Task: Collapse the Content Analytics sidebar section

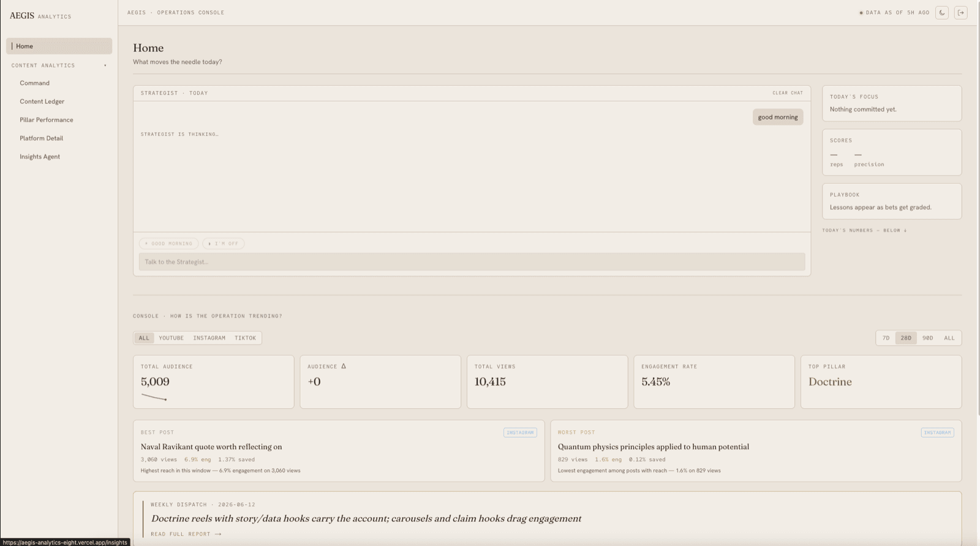Action: click(x=59, y=65)
